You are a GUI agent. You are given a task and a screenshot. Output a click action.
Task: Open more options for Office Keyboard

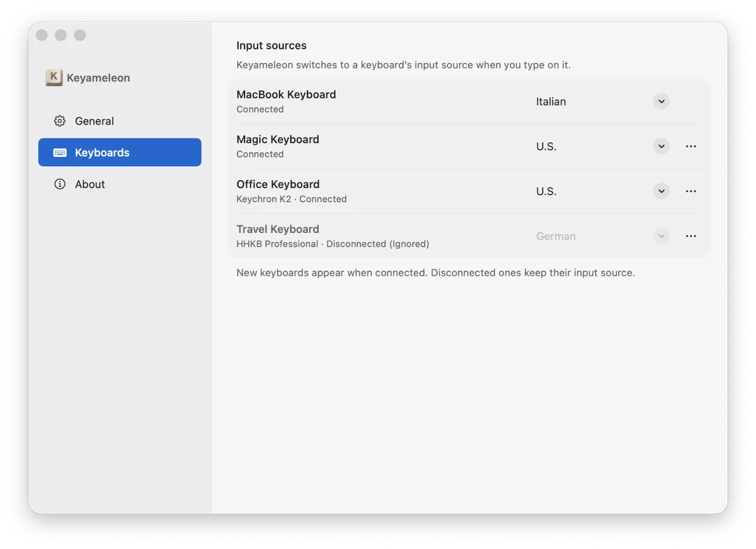(691, 191)
